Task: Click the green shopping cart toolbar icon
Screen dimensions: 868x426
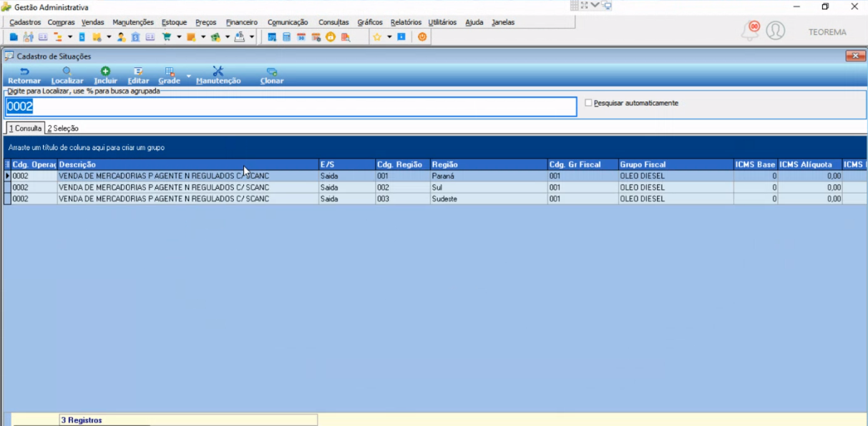Action: tap(167, 36)
